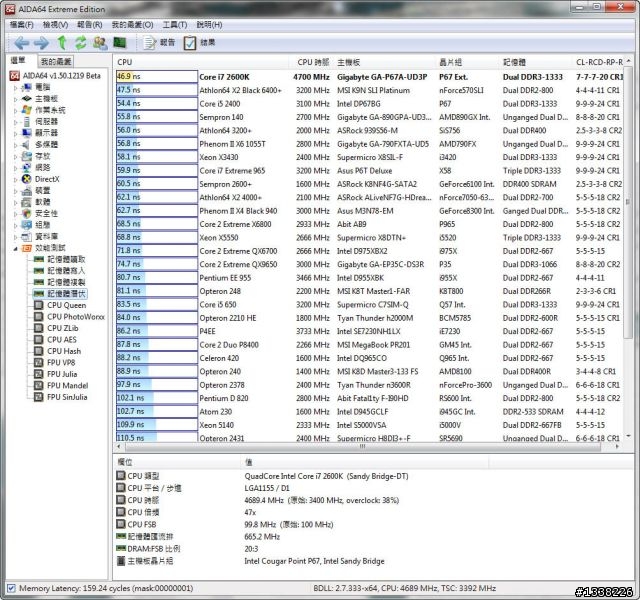
Task: Open the CPU PhotoWorxx benchmark
Action: point(76,316)
